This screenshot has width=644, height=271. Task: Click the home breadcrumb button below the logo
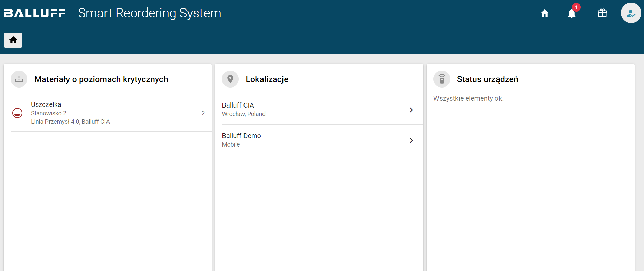click(13, 40)
